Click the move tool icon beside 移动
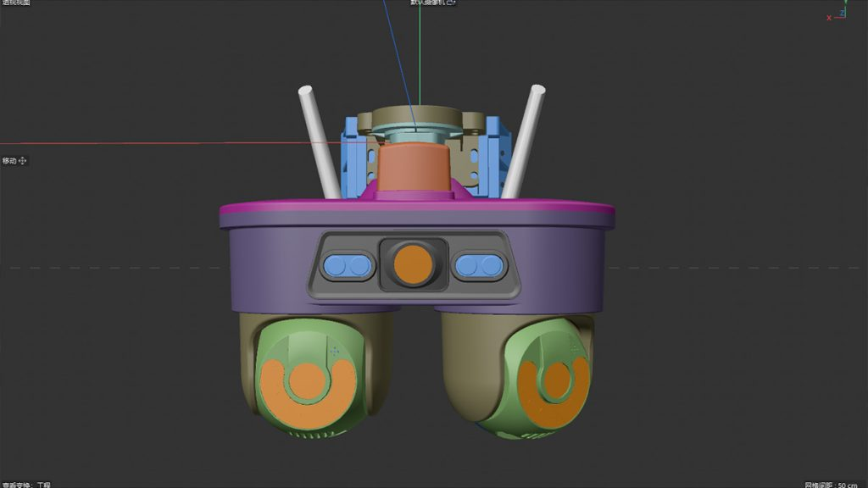Image resolution: width=868 pixels, height=488 pixels. pyautogui.click(x=23, y=160)
